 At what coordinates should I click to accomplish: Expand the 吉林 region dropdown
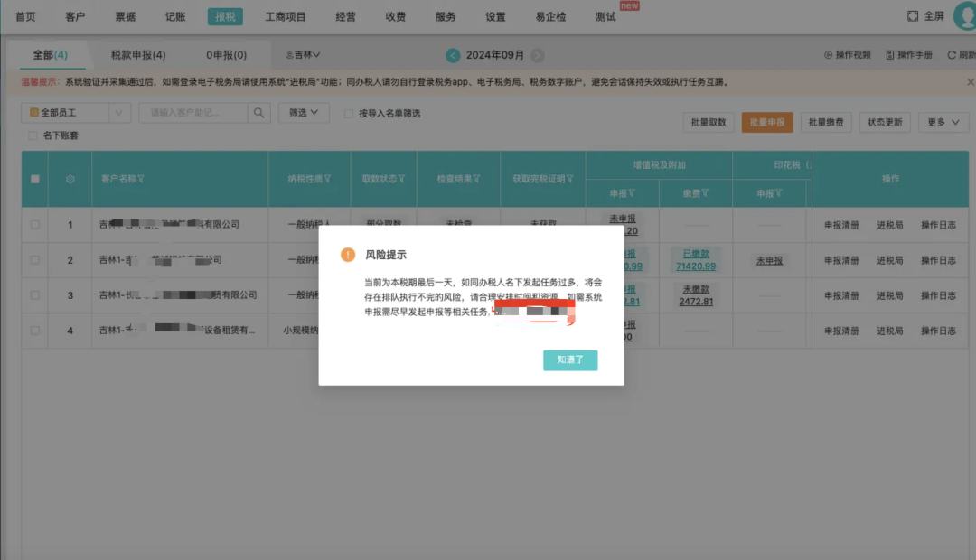pos(303,55)
